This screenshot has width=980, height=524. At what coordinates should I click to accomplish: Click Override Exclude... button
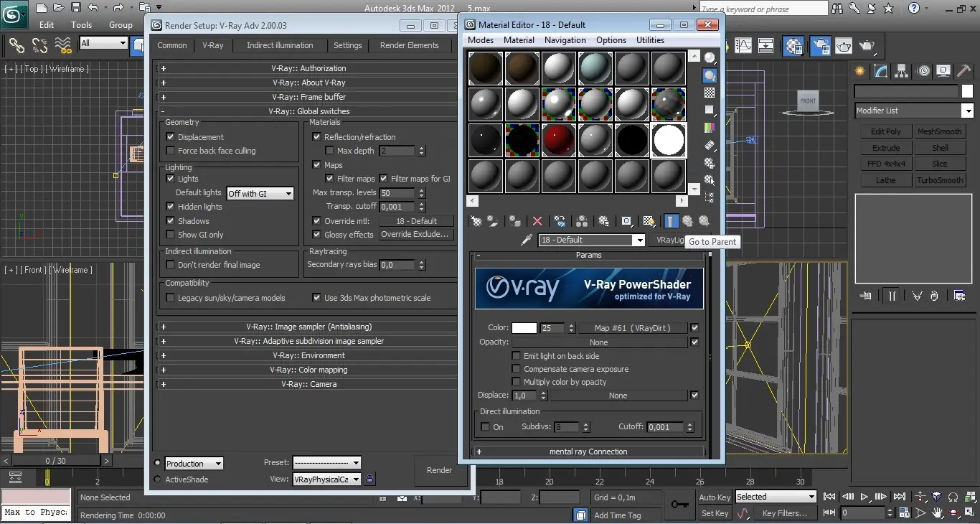tap(415, 235)
